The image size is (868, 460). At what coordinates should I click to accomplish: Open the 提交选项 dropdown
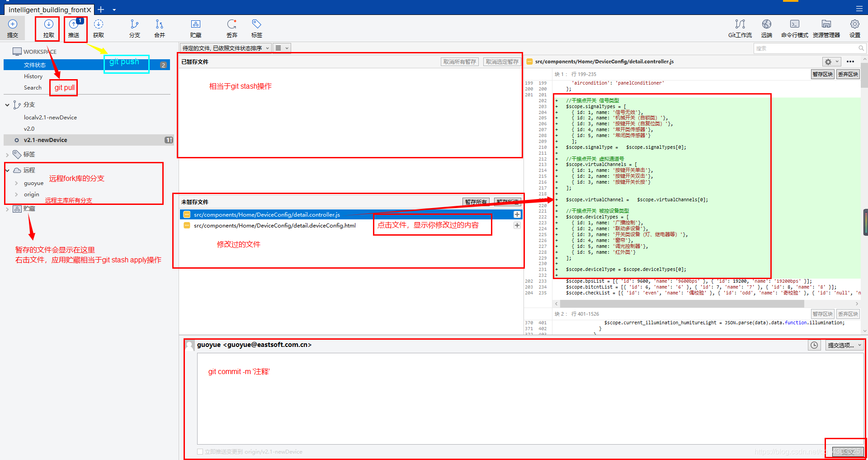pos(844,345)
